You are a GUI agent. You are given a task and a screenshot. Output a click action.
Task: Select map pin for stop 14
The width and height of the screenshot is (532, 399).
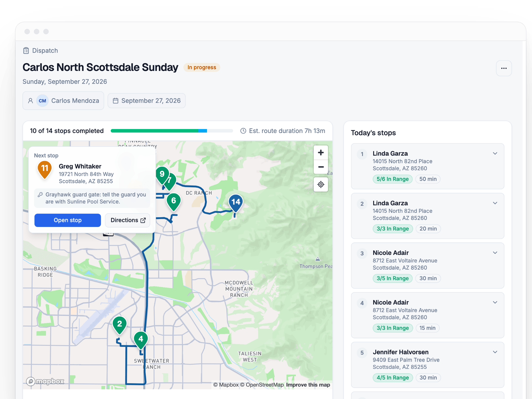click(x=236, y=203)
